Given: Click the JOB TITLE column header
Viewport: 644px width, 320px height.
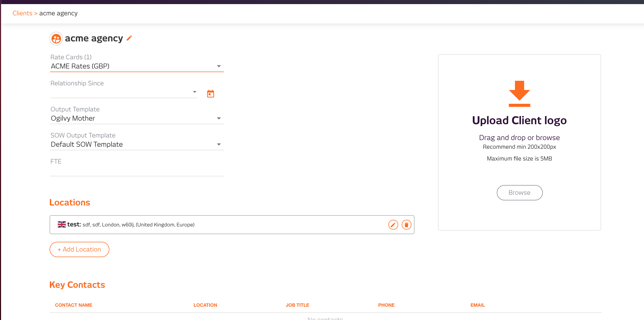Looking at the screenshot, I should [297, 305].
